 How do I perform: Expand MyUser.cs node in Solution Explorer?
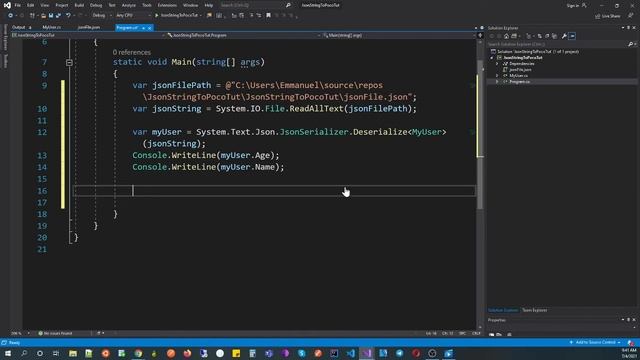497,76
